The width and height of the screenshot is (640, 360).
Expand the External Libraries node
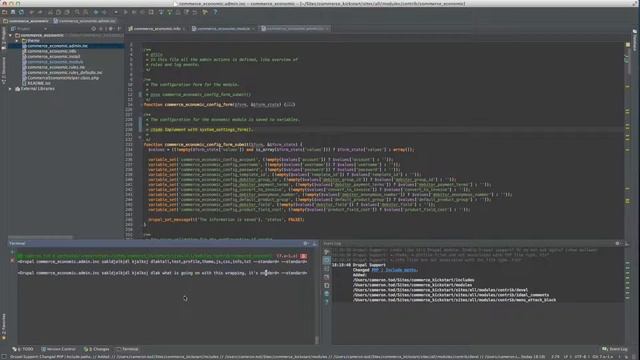click(x=11, y=89)
